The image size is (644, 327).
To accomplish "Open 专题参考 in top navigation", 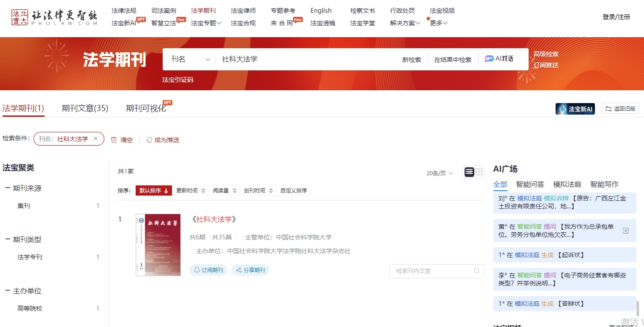I will click(283, 11).
